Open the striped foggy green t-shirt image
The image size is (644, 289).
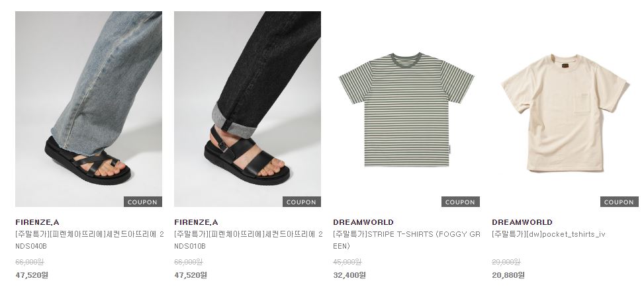[x=406, y=109]
